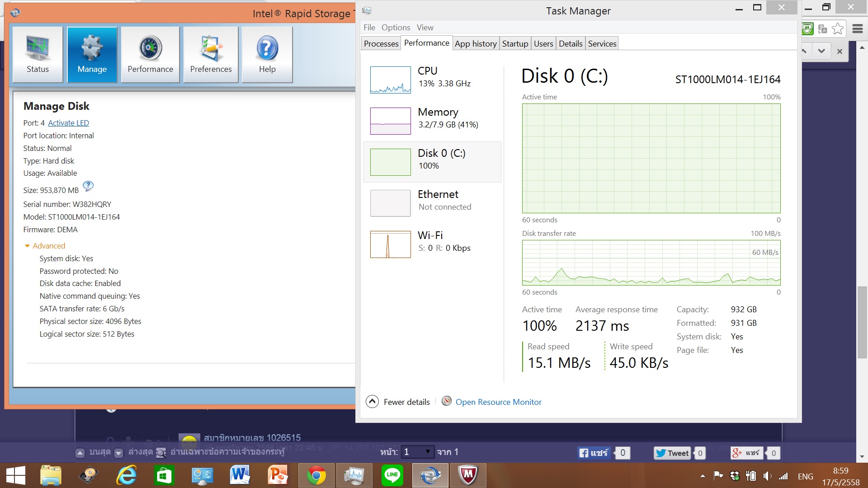The image size is (868, 488).
Task: Open Google Chrome from the taskbar
Action: pyautogui.click(x=316, y=475)
